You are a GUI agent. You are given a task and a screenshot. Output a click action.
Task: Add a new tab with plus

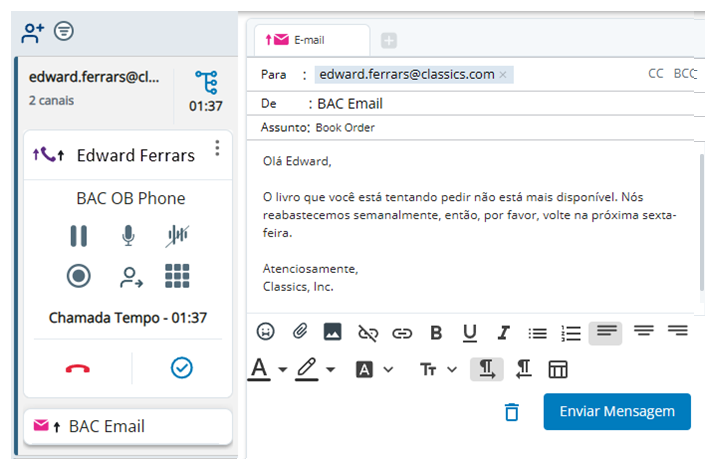click(389, 40)
